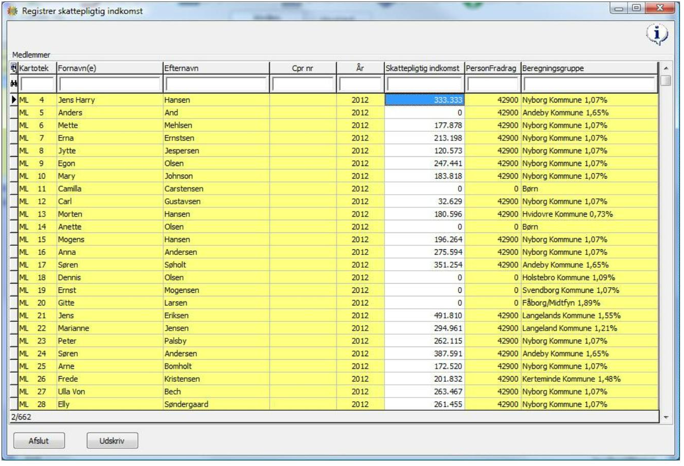Viewport: 684px width, 466px height.
Task: Sort by the Efternavn column header
Action: 216,68
